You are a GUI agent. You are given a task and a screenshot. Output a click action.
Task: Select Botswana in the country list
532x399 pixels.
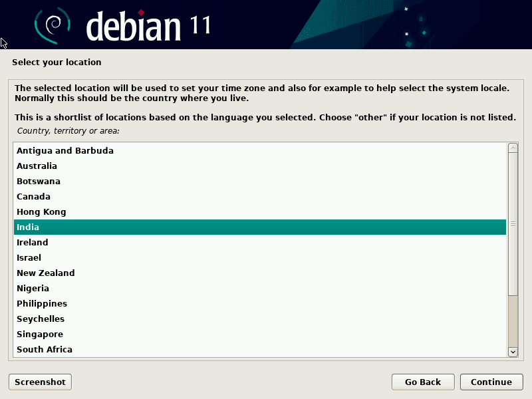[x=39, y=182]
